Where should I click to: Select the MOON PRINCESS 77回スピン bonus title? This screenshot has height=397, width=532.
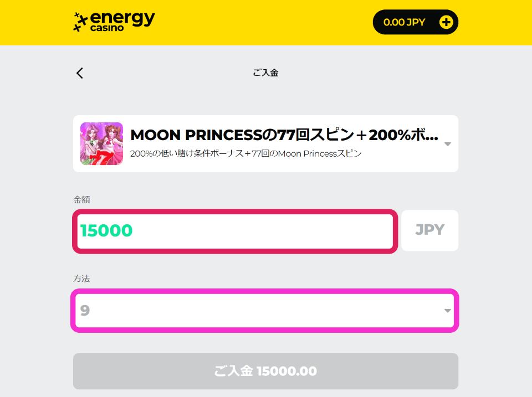coord(284,135)
